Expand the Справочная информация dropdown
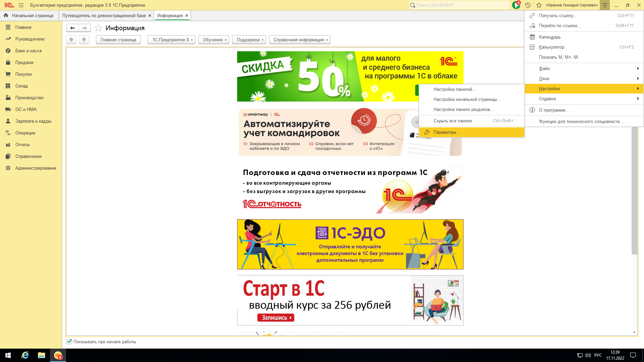 click(300, 40)
